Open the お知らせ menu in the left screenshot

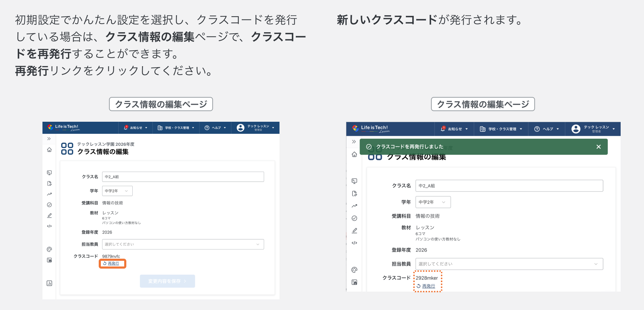point(136,128)
